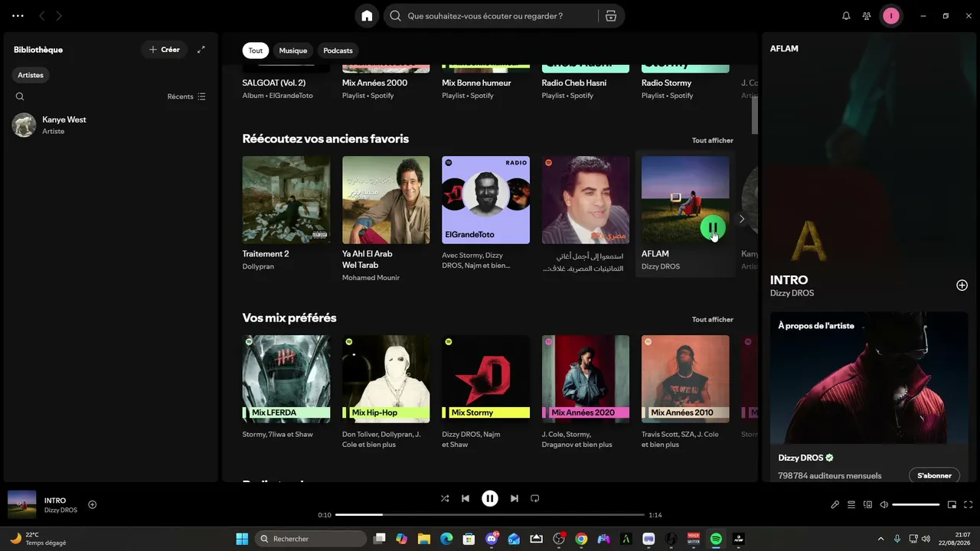This screenshot has width=980, height=551.
Task: Pause AFLAM from its album card
Action: click(x=713, y=227)
